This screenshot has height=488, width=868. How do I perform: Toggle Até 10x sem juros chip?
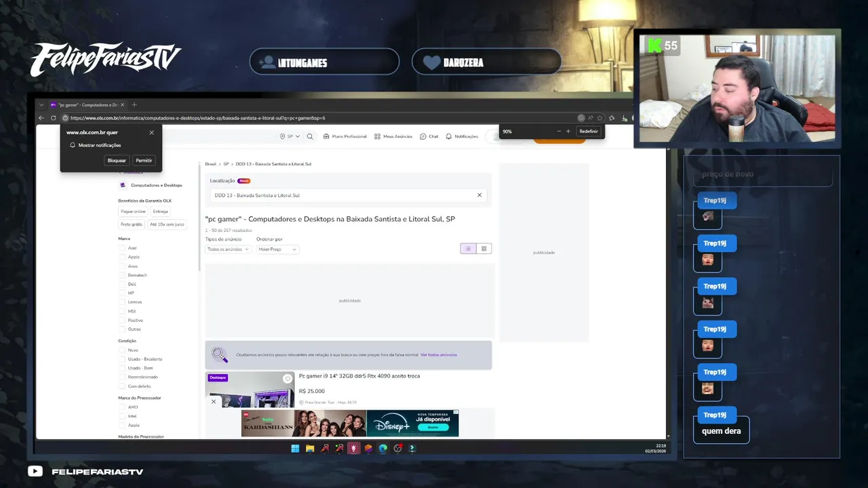167,224
